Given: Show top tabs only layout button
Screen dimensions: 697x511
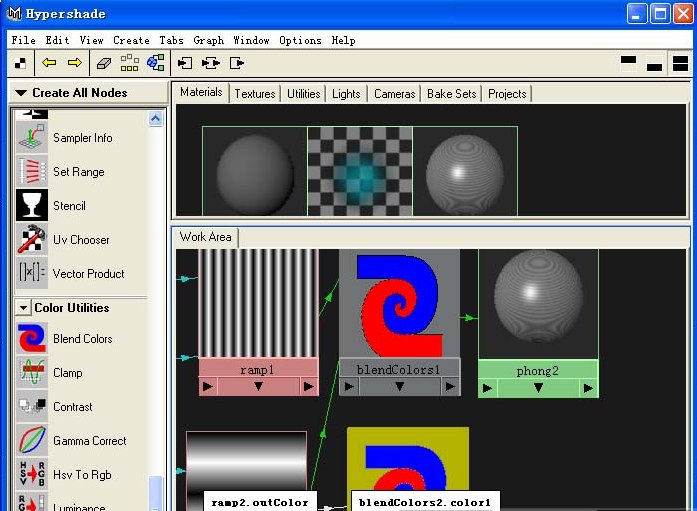Looking at the screenshot, I should coord(628,61).
